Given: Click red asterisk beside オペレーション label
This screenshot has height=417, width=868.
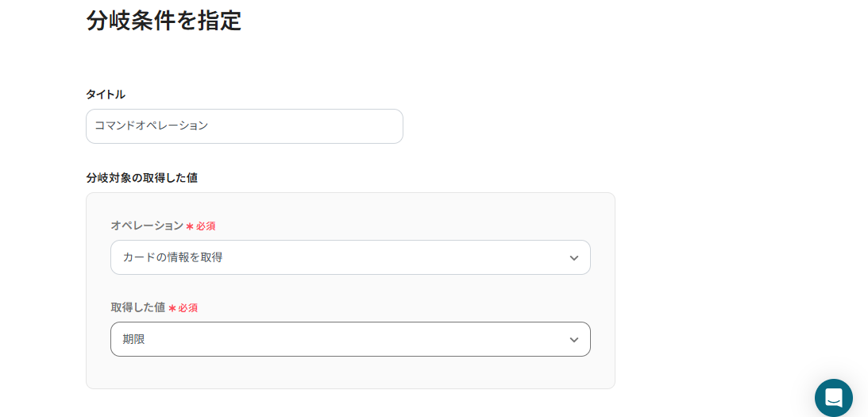Looking at the screenshot, I should [x=190, y=226].
